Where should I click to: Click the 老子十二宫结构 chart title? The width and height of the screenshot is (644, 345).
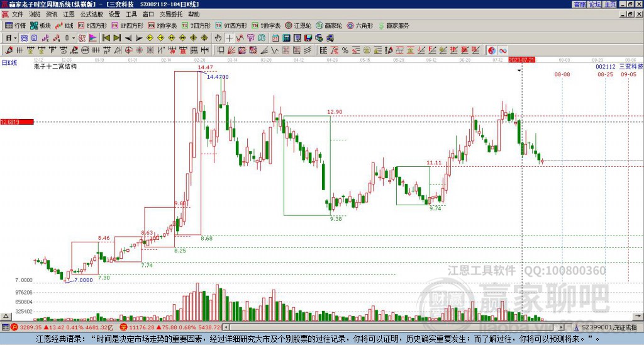[55, 66]
